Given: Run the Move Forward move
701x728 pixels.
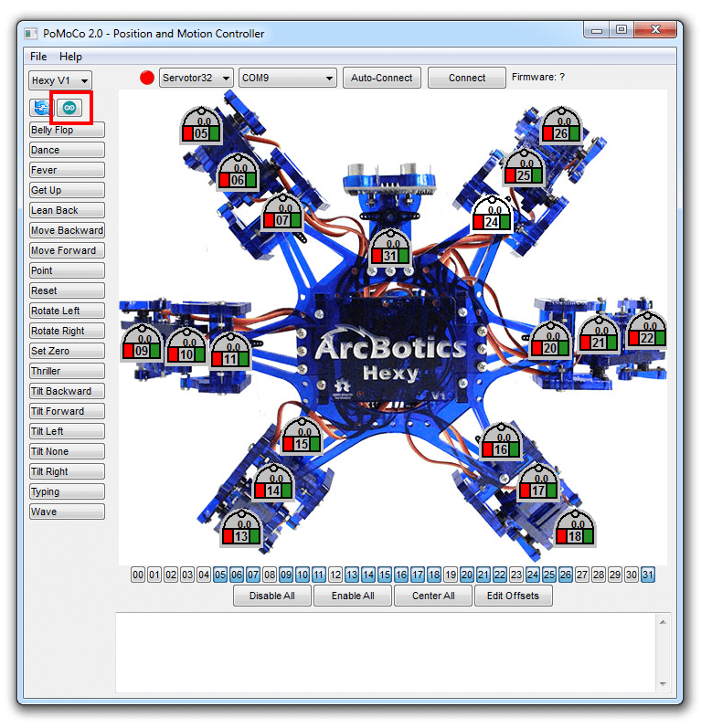Looking at the screenshot, I should (x=67, y=250).
